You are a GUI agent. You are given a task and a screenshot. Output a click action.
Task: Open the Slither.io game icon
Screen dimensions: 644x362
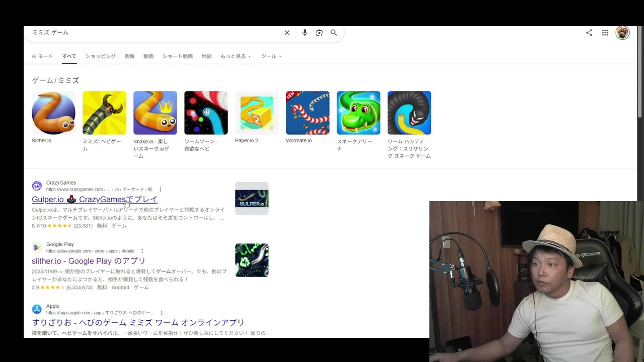tap(53, 113)
